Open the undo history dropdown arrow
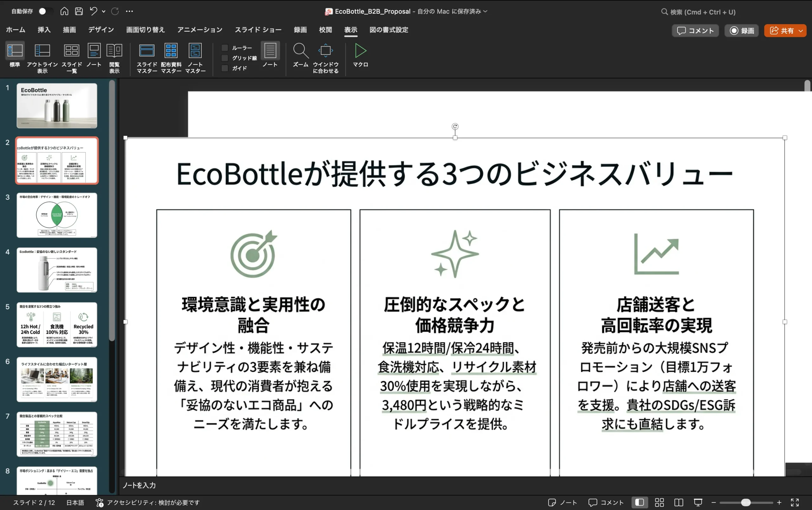Screen dimensions: 812x510 tap(103, 11)
